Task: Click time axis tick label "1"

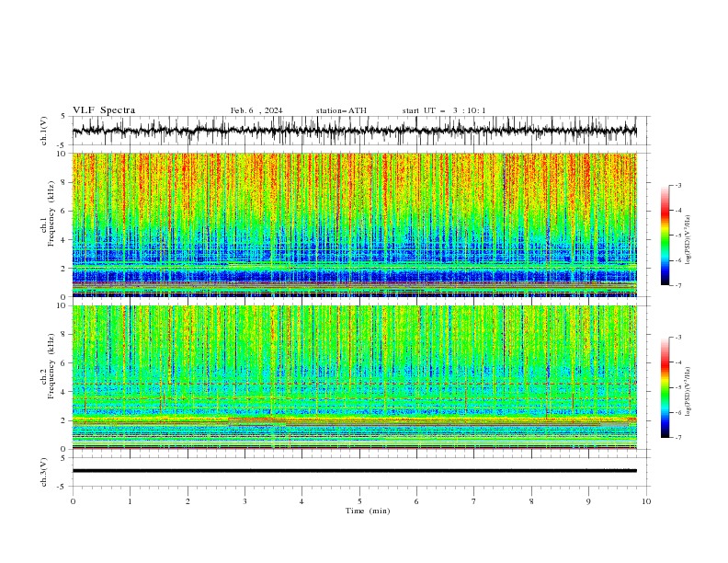Action: 130,501
